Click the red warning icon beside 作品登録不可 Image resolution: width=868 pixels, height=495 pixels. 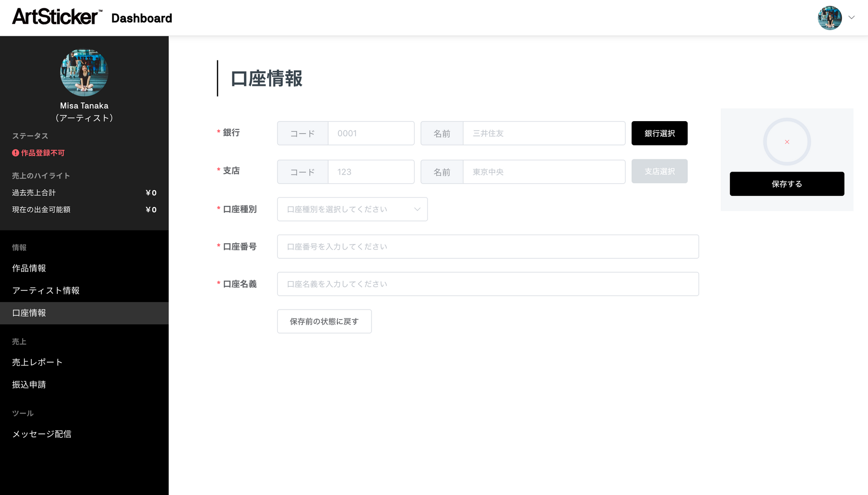click(16, 153)
